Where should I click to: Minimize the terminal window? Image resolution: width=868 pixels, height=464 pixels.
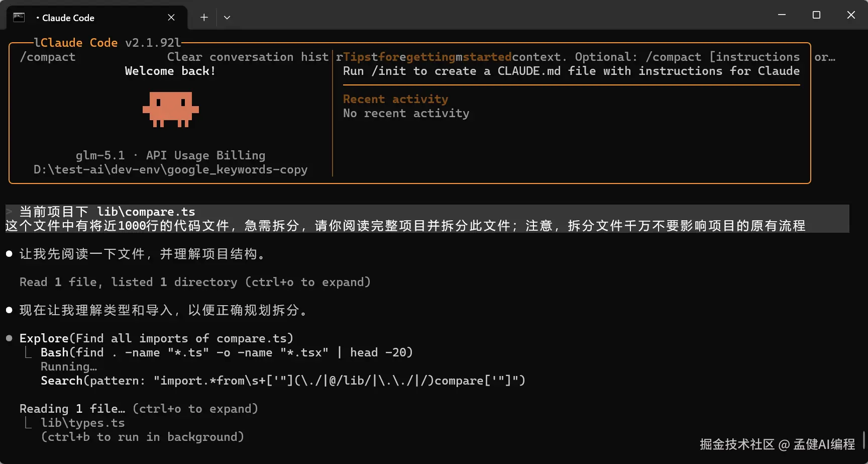[782, 15]
